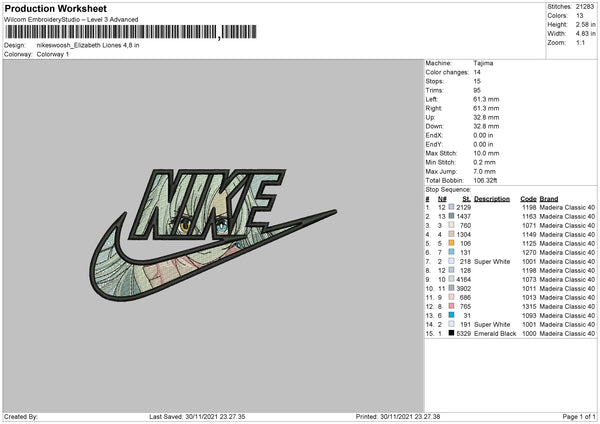Select the EndY value 0.00 in
Screen dimensions: 600x424
[483, 144]
